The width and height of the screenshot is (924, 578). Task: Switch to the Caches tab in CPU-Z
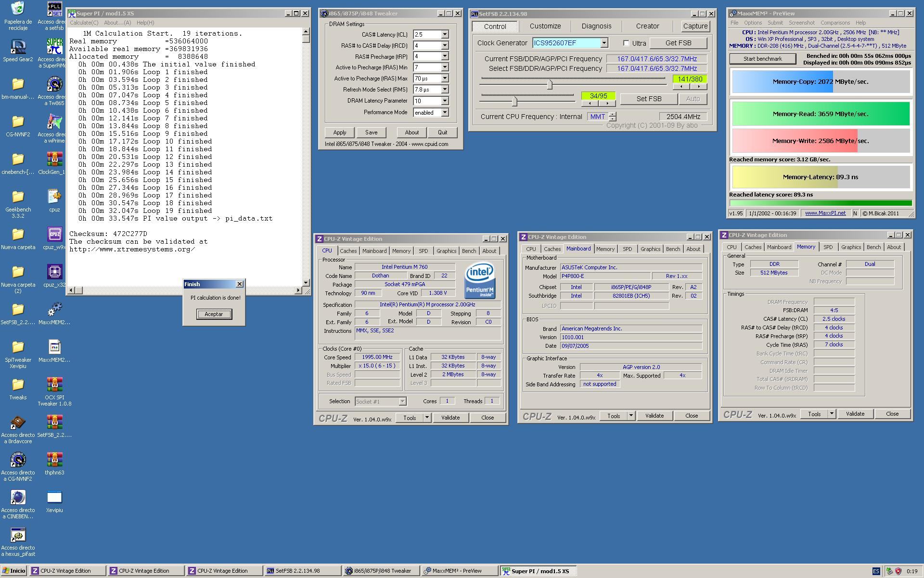348,251
